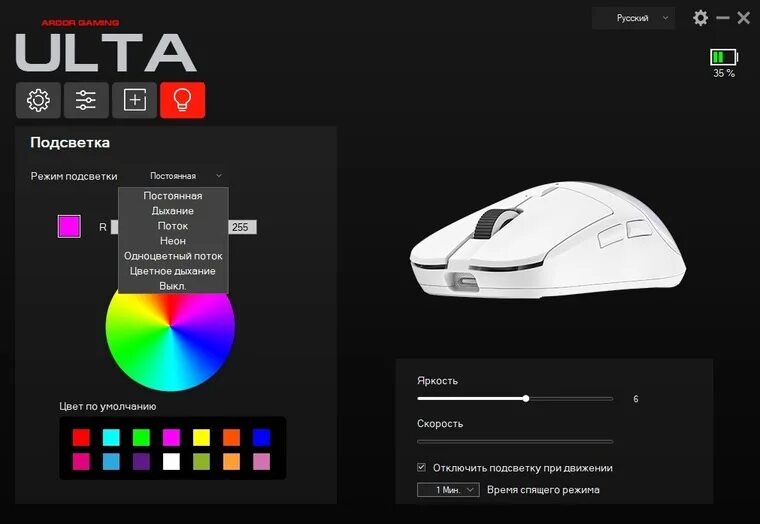Click the Яркость brightness slider handle
The width and height of the screenshot is (760, 524).
(x=526, y=398)
